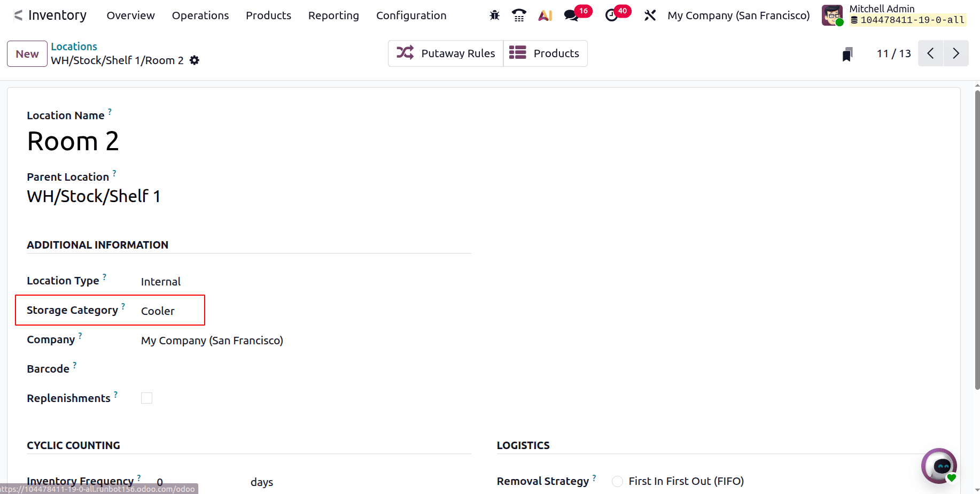Open the Storage Category Cooler dropdown
The image size is (980, 494).
coord(158,311)
